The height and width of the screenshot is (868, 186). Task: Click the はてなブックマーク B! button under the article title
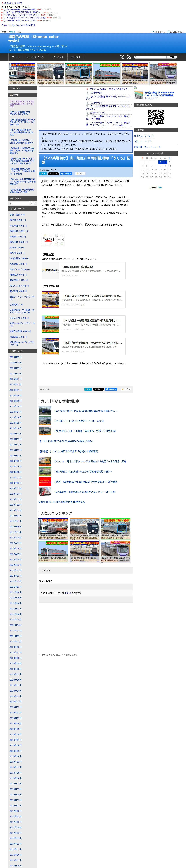click(43, 174)
